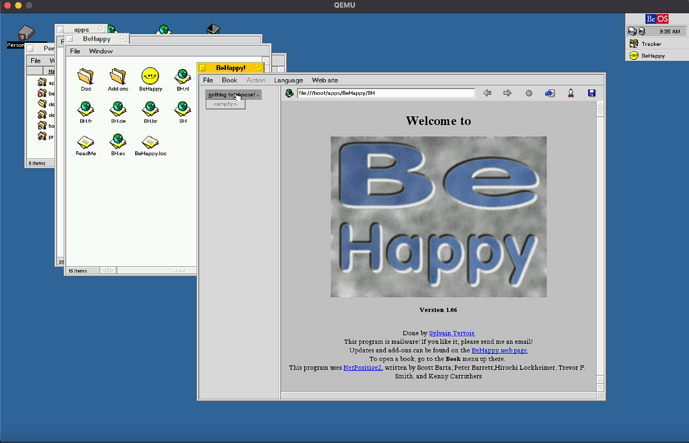The image size is (689, 443).
Task: Click bottom scroll arrow of BeHappy page scrollbar
Action: coord(600,387)
